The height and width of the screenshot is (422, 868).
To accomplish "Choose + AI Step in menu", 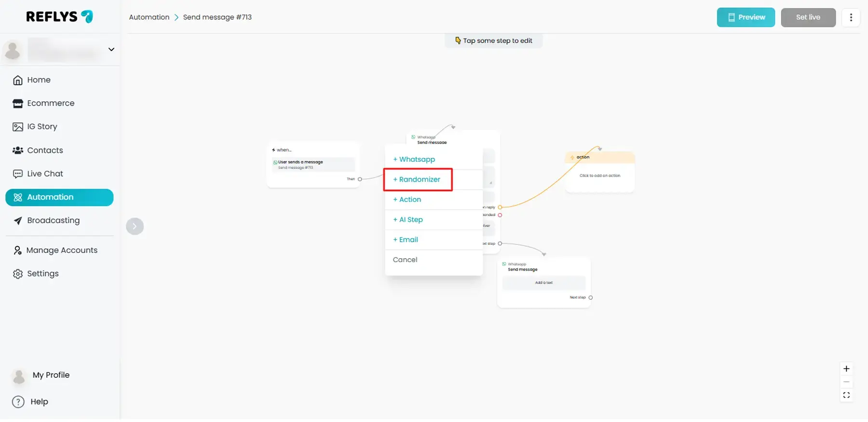I will pyautogui.click(x=408, y=220).
